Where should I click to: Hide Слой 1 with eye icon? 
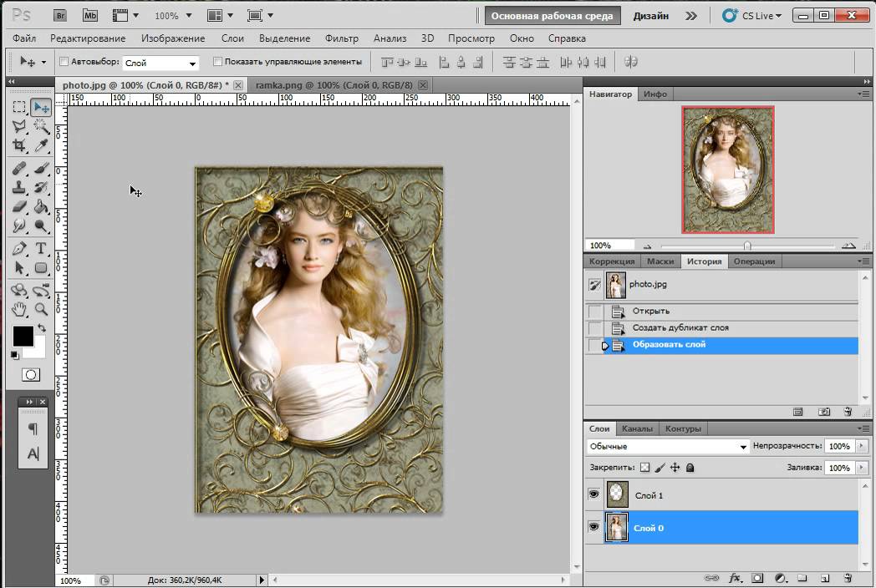594,494
